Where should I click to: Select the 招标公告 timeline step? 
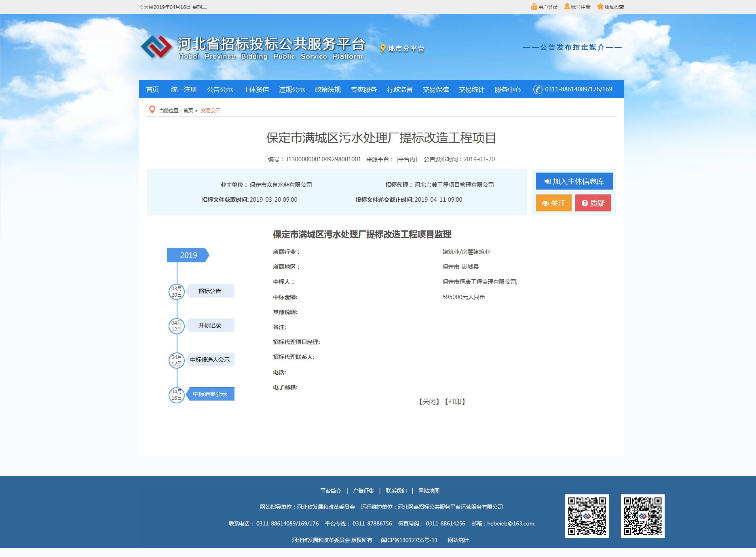point(210,291)
